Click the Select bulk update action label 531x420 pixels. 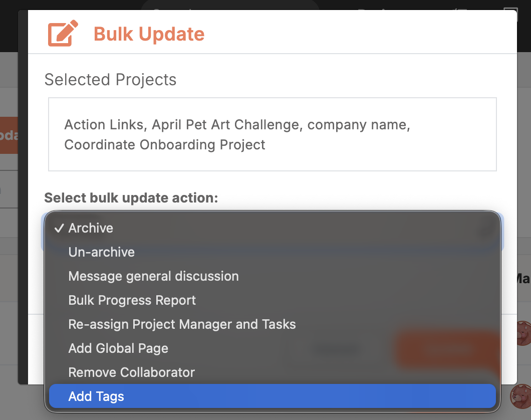point(131,198)
